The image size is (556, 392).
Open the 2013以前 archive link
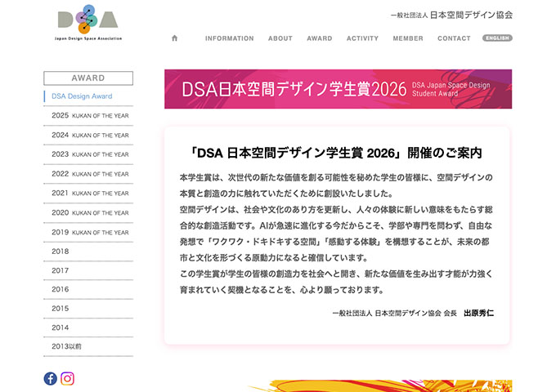[66, 346]
